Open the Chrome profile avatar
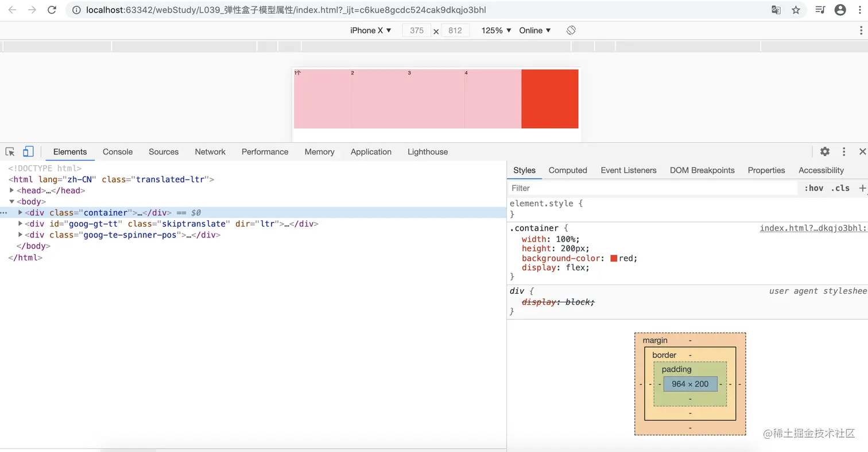The height and width of the screenshot is (452, 868). 840,10
